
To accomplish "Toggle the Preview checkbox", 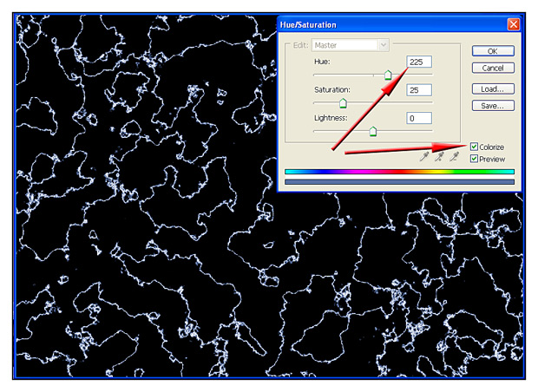I will coord(474,159).
